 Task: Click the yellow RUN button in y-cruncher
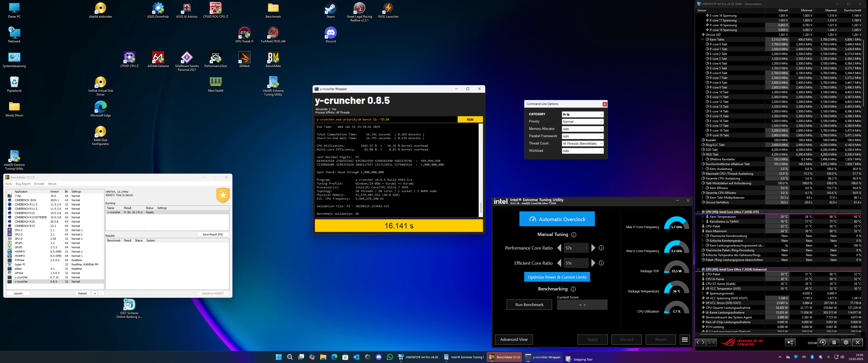point(470,119)
